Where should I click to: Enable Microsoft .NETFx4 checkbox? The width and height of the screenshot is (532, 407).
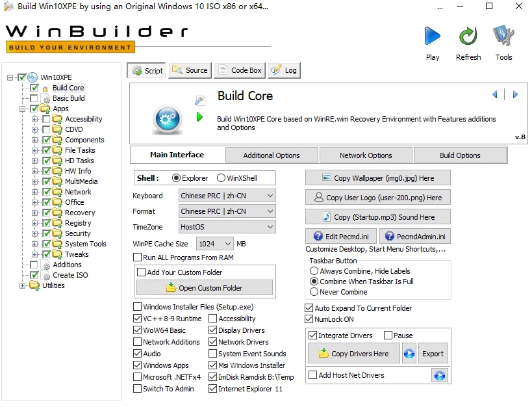[x=137, y=377]
